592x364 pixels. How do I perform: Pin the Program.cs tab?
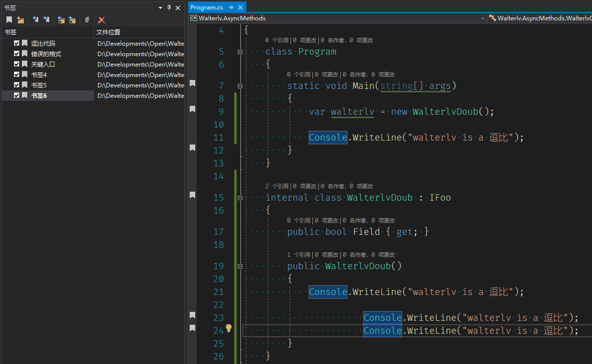tap(231, 7)
